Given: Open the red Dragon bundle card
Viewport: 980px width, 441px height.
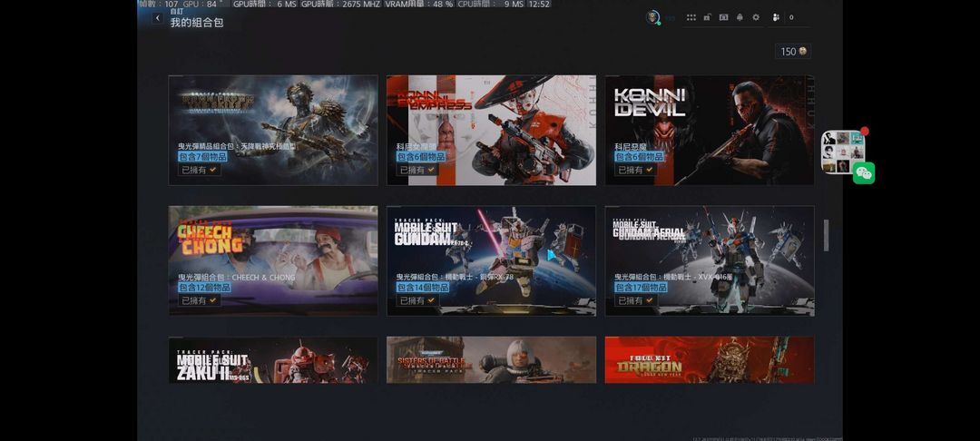Looking at the screenshot, I should 710,360.
